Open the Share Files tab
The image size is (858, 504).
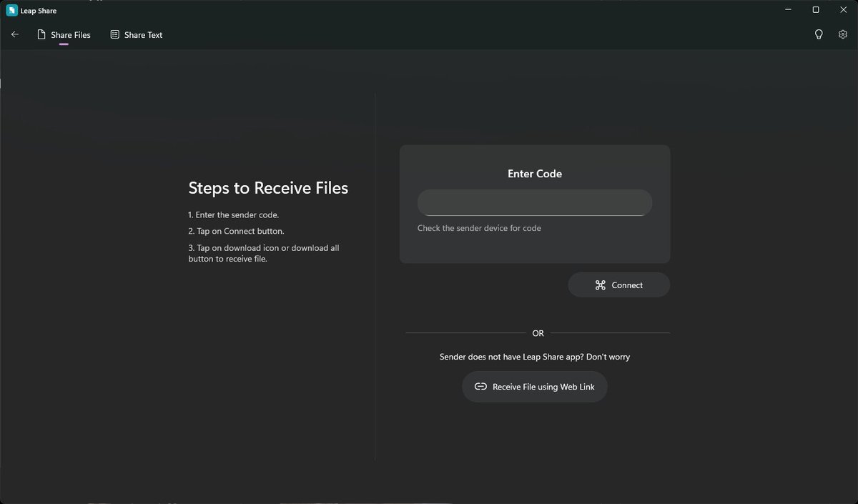(64, 34)
